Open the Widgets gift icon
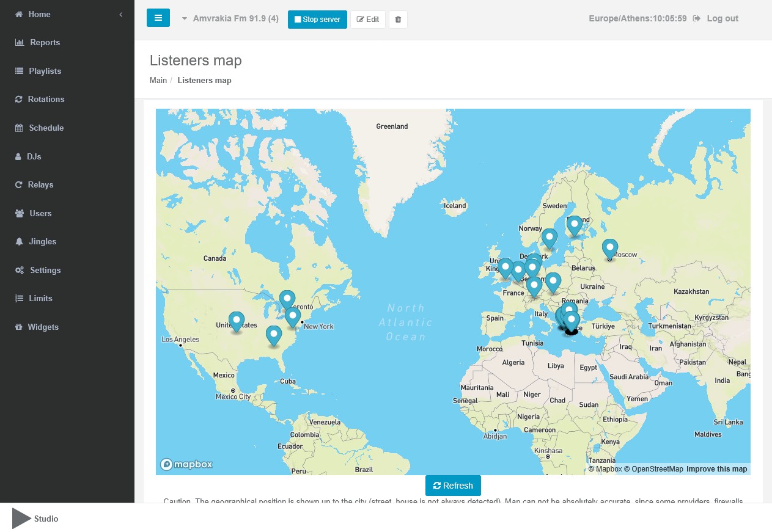The height and width of the screenshot is (532, 772). [19, 327]
